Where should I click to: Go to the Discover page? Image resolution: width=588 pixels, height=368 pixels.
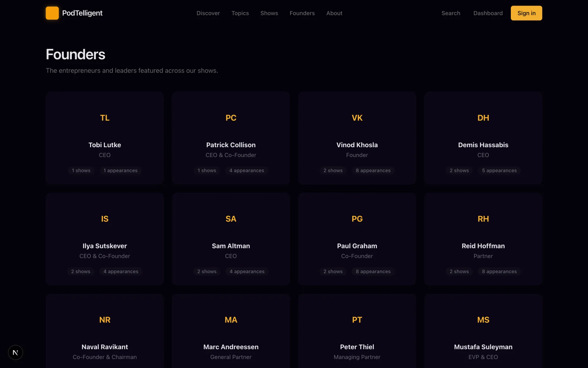point(208,13)
